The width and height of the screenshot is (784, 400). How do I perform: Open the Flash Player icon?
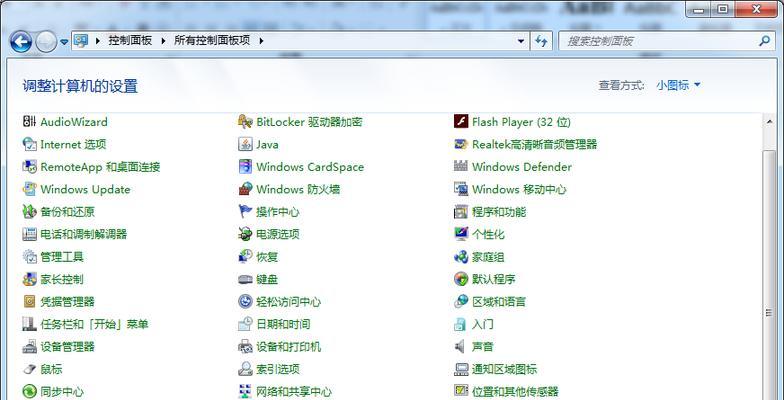point(460,122)
